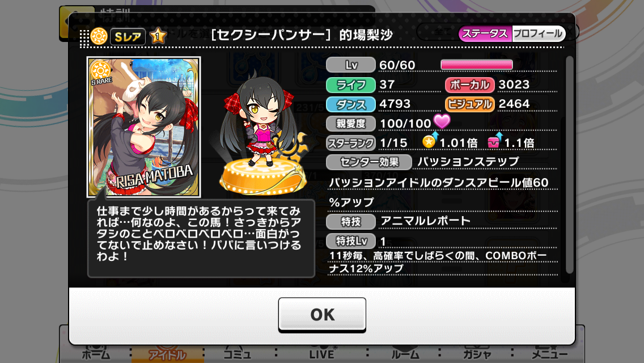Open the ホーム menu item
Screen dimensions: 644x363
(96, 354)
